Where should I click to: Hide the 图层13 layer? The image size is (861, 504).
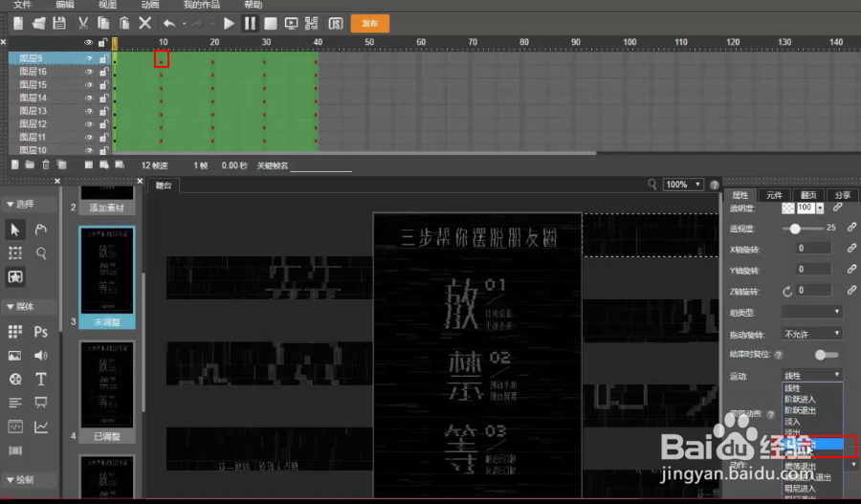click(89, 112)
